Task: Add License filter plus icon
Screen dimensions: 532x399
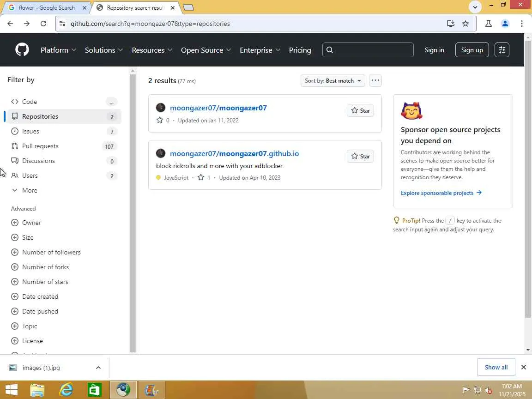Action: coord(15,341)
